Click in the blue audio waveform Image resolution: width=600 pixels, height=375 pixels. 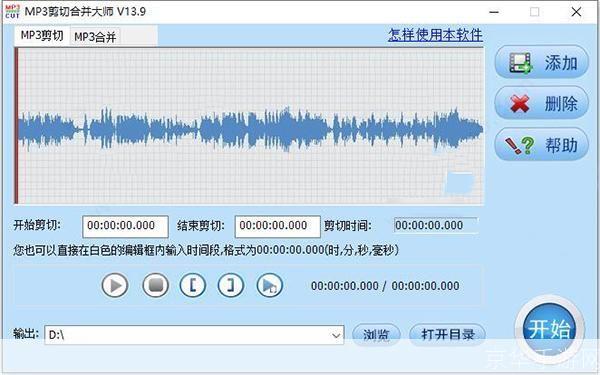pyautogui.click(x=251, y=129)
